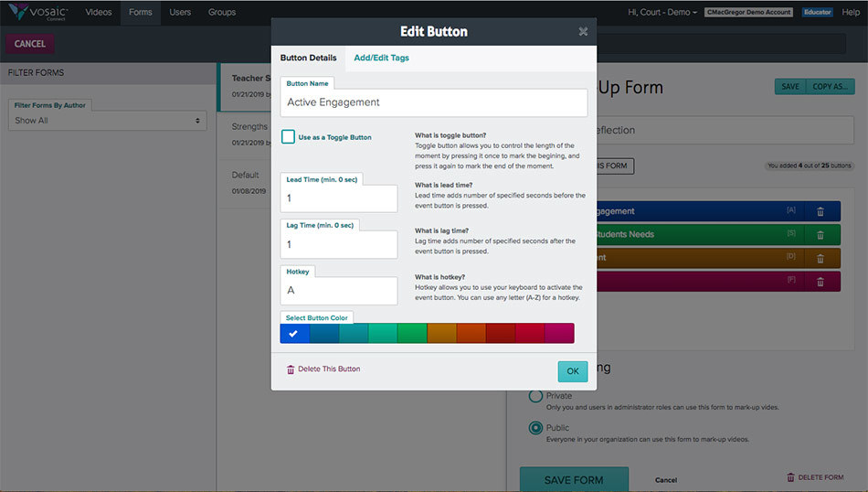The width and height of the screenshot is (868, 492).
Task: Choose the magenta color swatch
Action: (x=559, y=334)
